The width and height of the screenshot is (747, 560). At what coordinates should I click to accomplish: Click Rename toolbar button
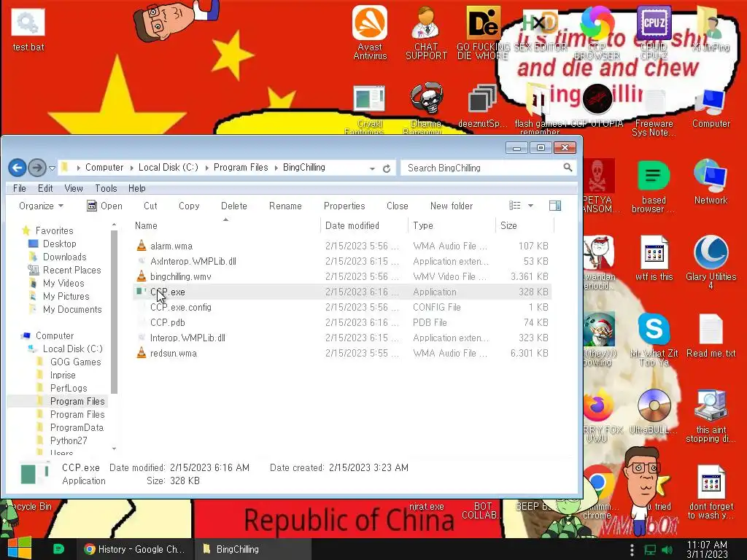[x=285, y=206]
